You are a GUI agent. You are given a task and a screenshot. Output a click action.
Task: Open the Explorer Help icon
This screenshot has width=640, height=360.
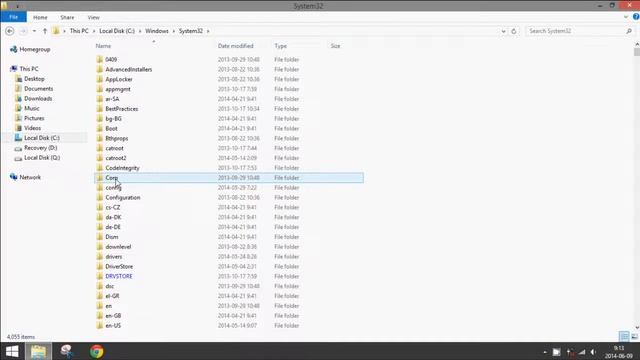pyautogui.click(x=636, y=17)
